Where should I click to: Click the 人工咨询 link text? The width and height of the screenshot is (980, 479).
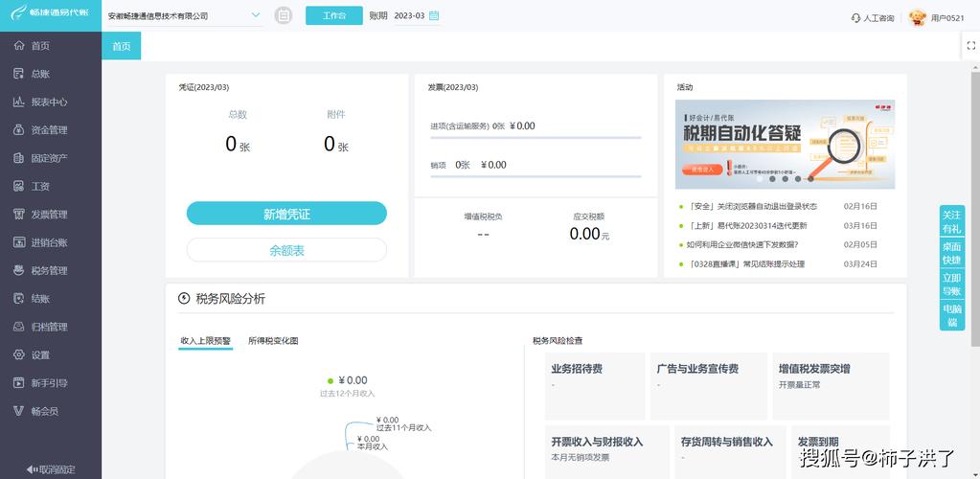click(878, 18)
